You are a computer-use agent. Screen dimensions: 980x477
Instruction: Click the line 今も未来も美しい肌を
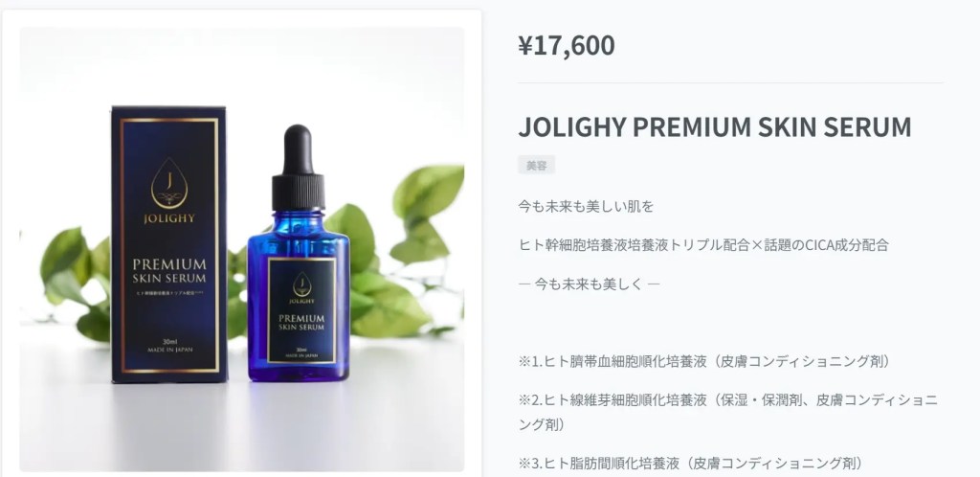[x=586, y=206]
